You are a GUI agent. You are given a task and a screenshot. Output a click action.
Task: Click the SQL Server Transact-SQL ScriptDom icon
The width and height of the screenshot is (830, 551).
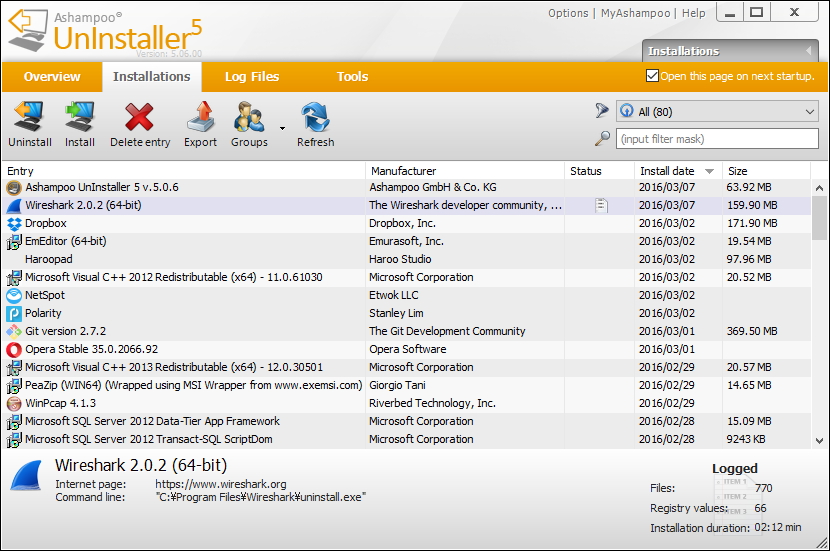pos(14,439)
